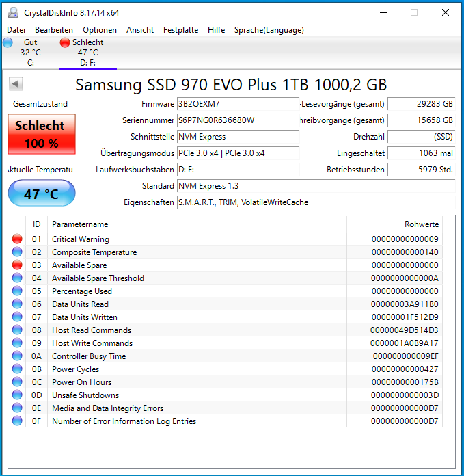Click the Firmware field 3B2QEXM7

tap(238, 104)
